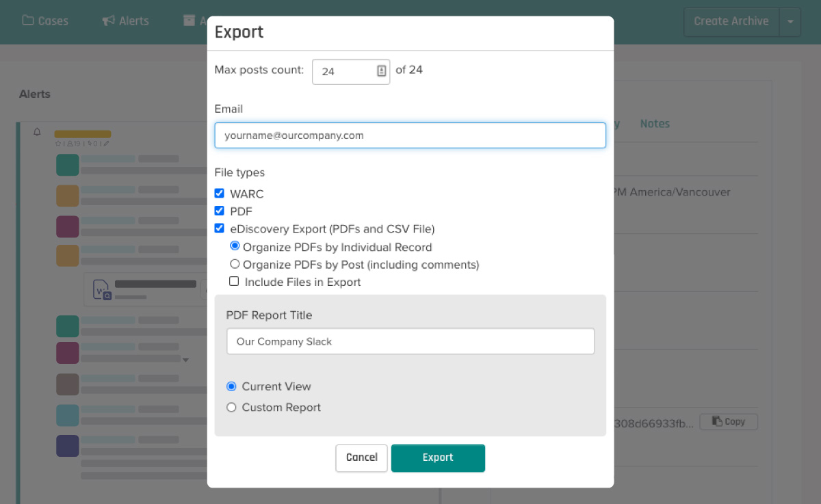Open the Create Archive dropdown arrow

point(790,22)
